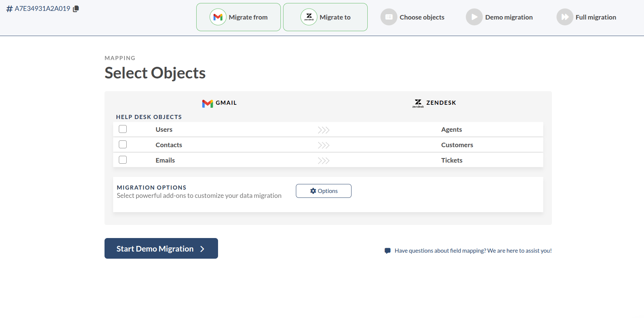Open migration Options
644x318 pixels.
[324, 191]
